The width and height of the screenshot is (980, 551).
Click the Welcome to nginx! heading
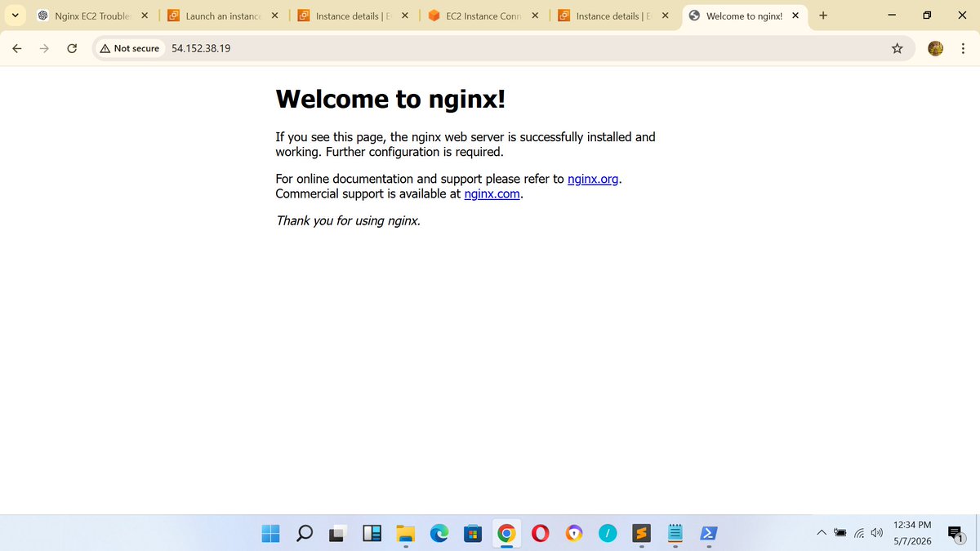(x=390, y=99)
